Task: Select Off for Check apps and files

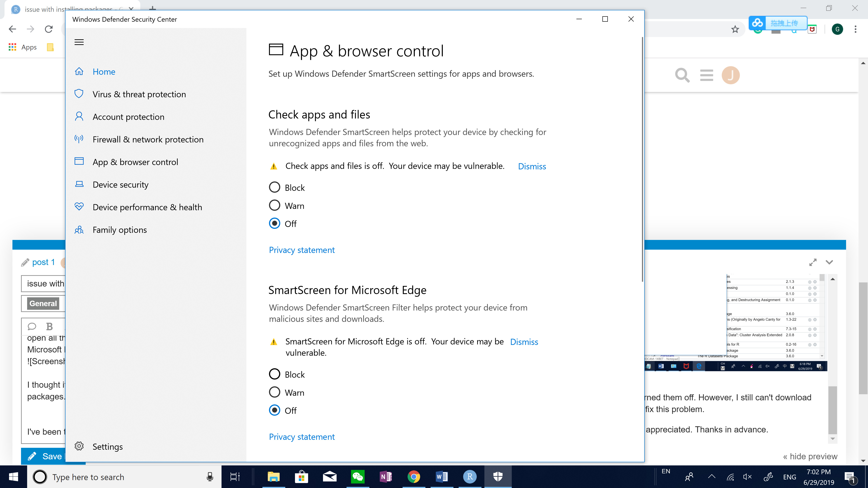Action: click(x=274, y=223)
